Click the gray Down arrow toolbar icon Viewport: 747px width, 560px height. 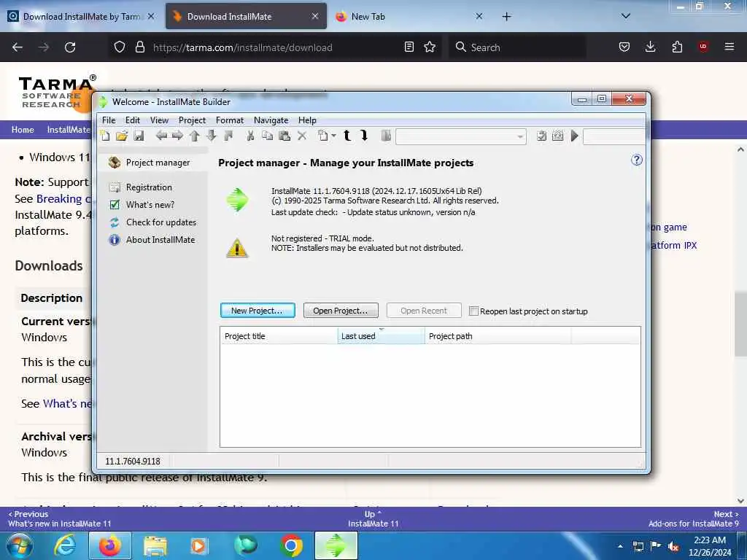point(211,136)
